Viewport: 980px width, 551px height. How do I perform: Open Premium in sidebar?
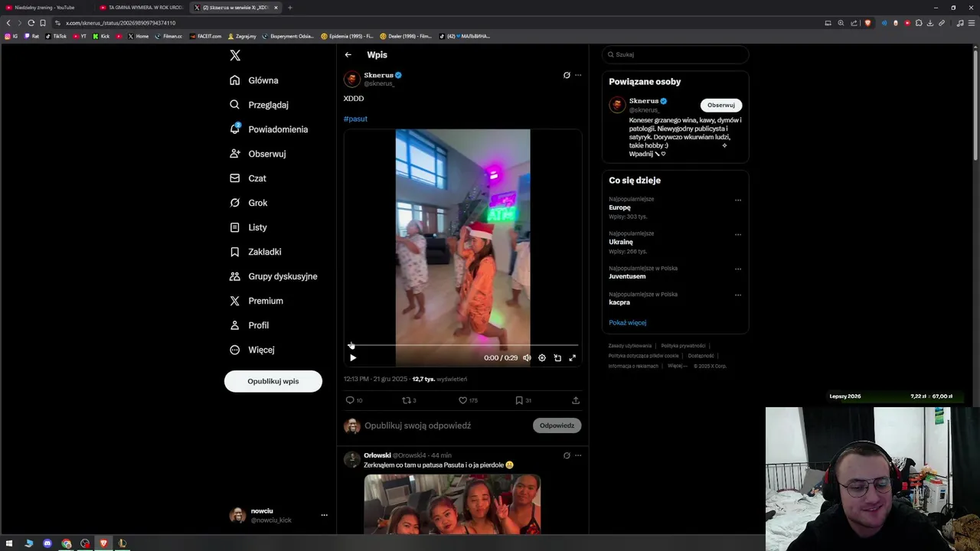[256, 301]
